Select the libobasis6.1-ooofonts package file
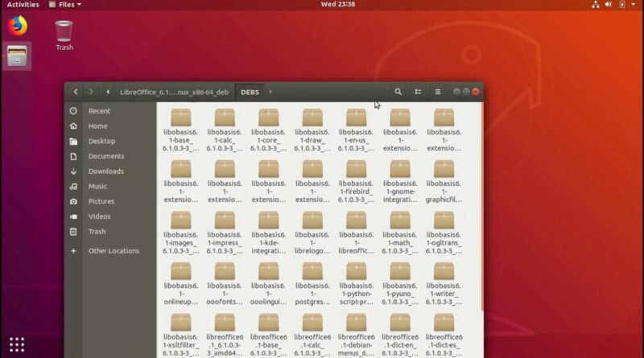Screen dimensions: 644x358 225,283
